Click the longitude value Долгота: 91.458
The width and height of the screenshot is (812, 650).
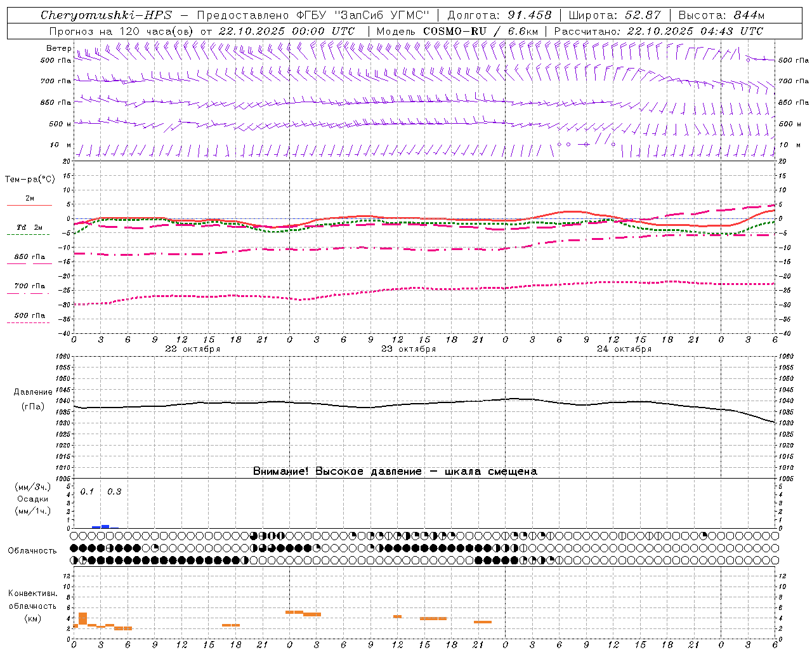tap(499, 15)
